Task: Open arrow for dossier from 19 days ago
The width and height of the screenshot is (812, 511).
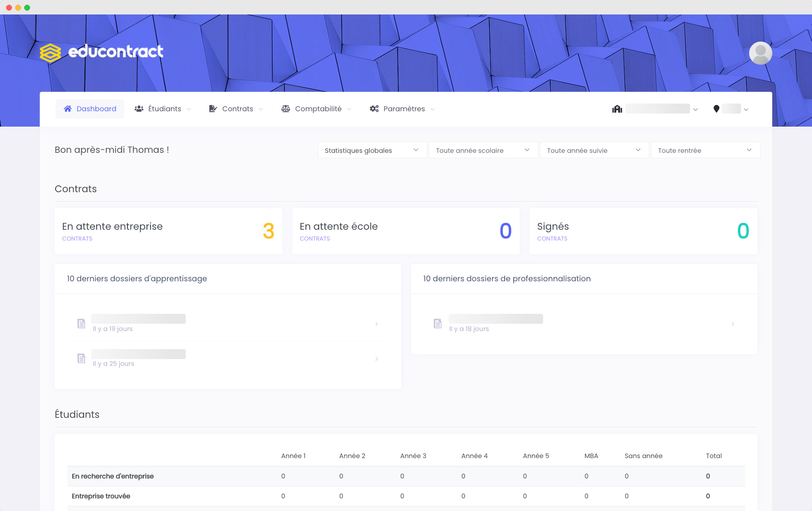Action: (x=376, y=324)
